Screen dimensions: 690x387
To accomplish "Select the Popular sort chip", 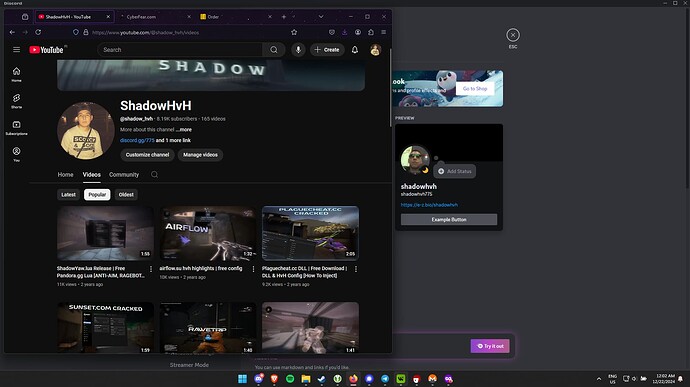I will click(x=97, y=195).
